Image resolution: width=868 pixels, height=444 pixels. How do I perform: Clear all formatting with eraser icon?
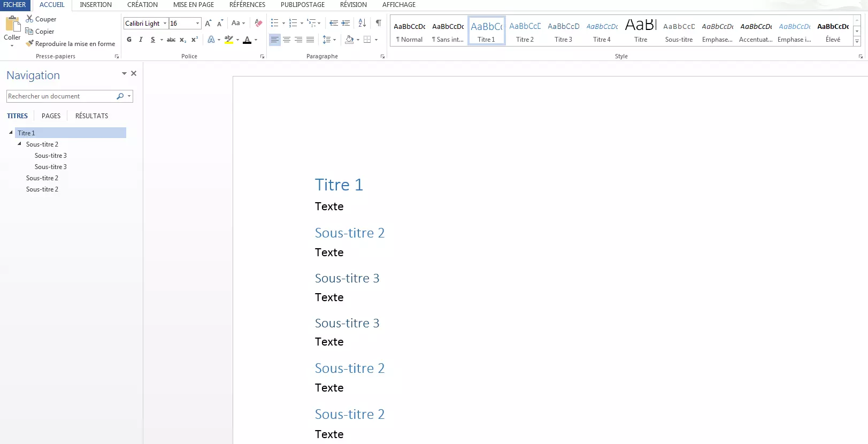pyautogui.click(x=258, y=23)
